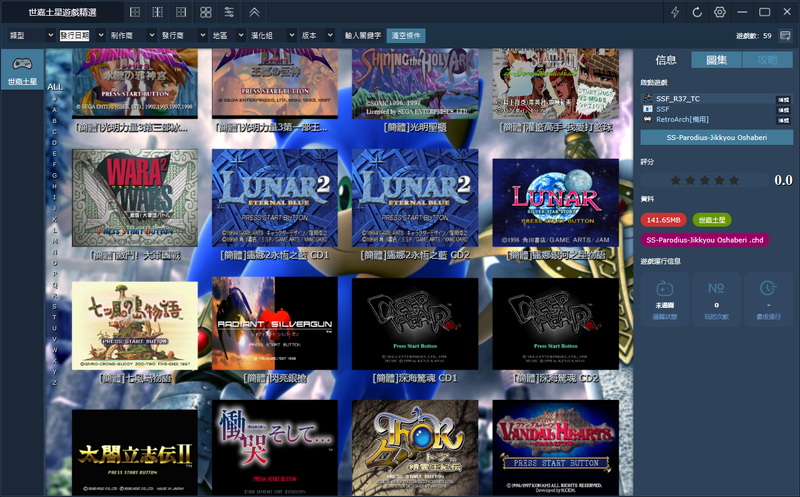The width and height of the screenshot is (800, 497).
Task: Select the 太閤立志伝II game thumbnail
Action: (x=135, y=453)
